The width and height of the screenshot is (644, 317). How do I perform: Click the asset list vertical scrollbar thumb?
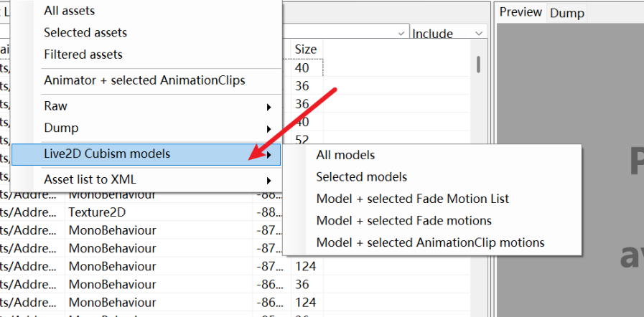point(478,65)
